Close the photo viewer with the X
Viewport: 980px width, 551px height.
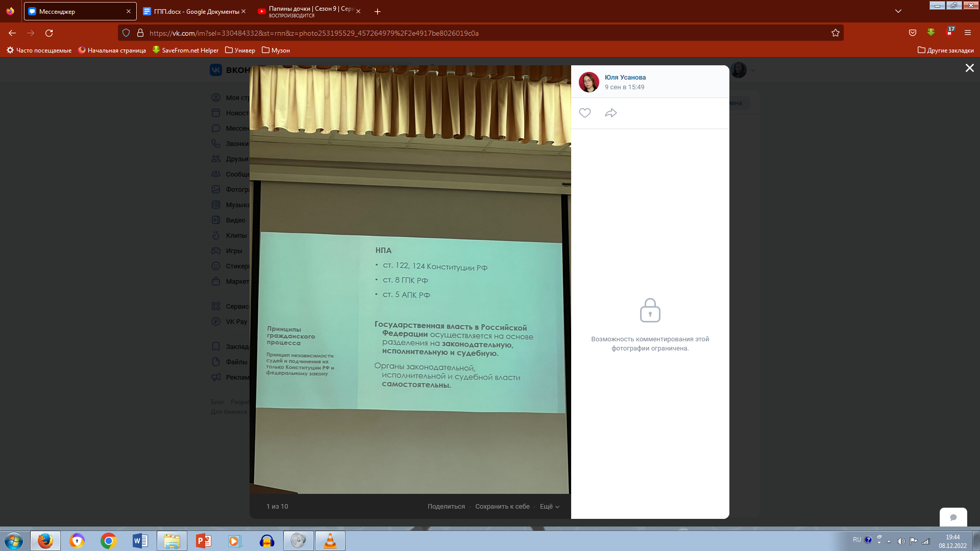coord(970,68)
